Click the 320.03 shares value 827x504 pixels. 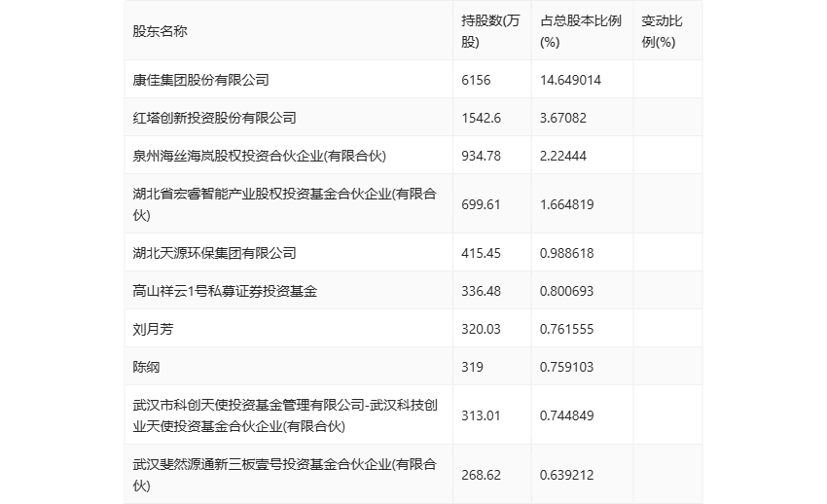481,329
